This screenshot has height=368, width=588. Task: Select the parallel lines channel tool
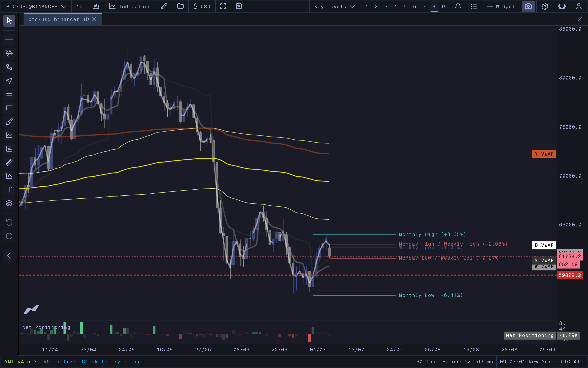pyautogui.click(x=9, y=94)
